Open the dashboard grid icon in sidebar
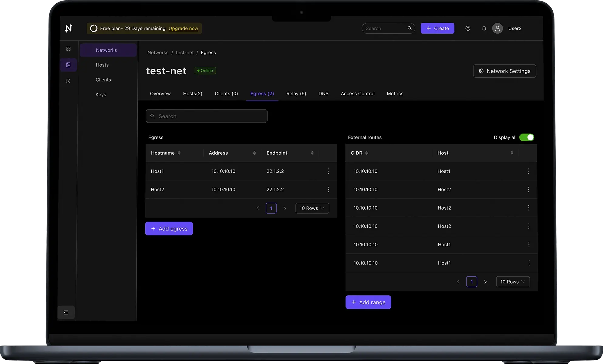The height and width of the screenshot is (364, 603). coord(69,49)
